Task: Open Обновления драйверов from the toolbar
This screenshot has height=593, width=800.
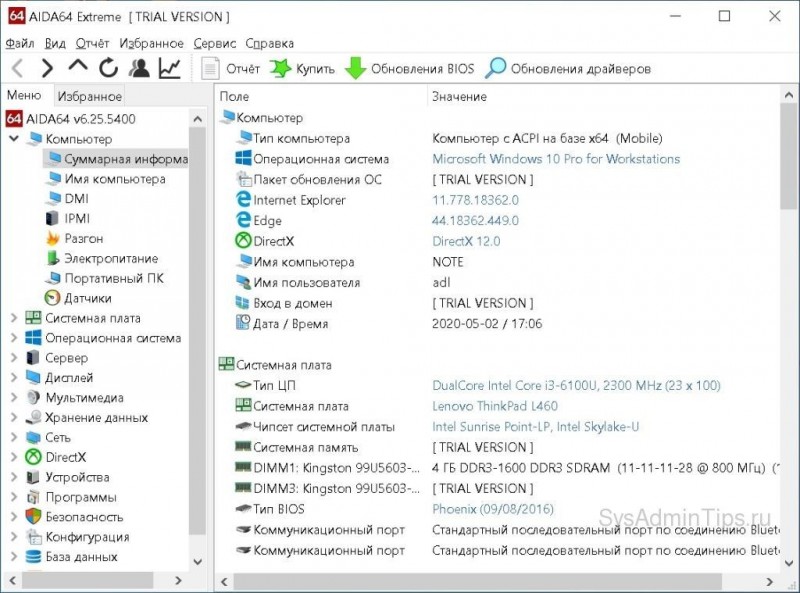Action: click(568, 68)
